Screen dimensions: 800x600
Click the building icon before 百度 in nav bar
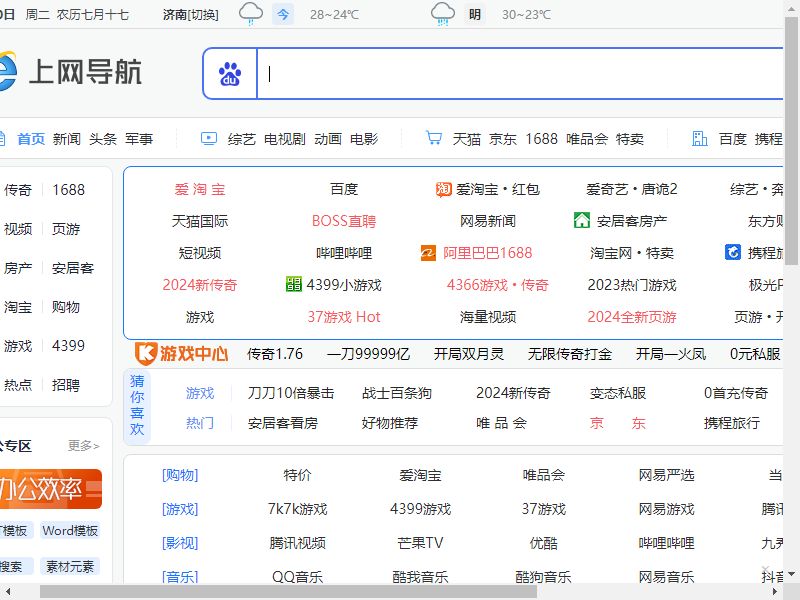click(700, 138)
